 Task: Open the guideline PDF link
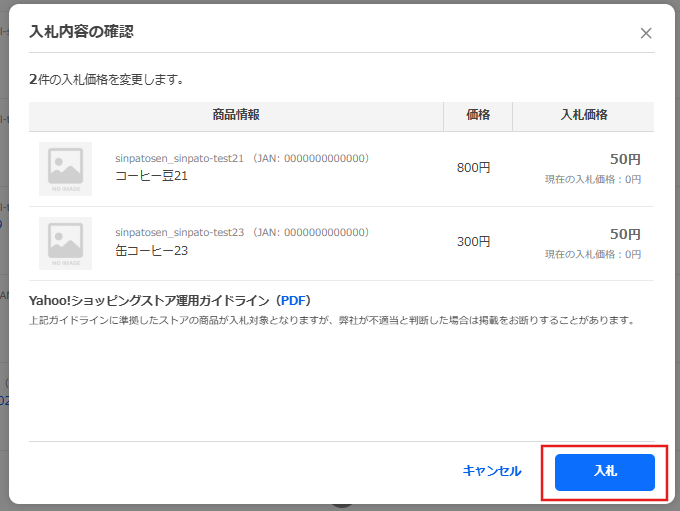294,300
